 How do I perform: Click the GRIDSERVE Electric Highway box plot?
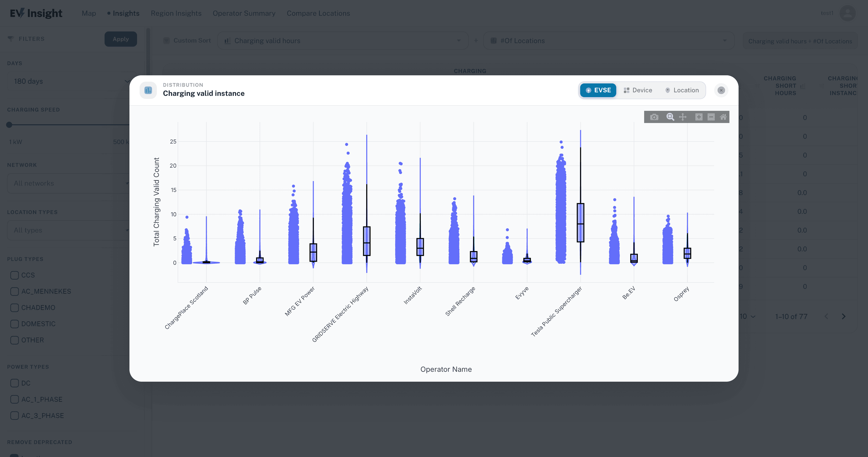(x=366, y=241)
